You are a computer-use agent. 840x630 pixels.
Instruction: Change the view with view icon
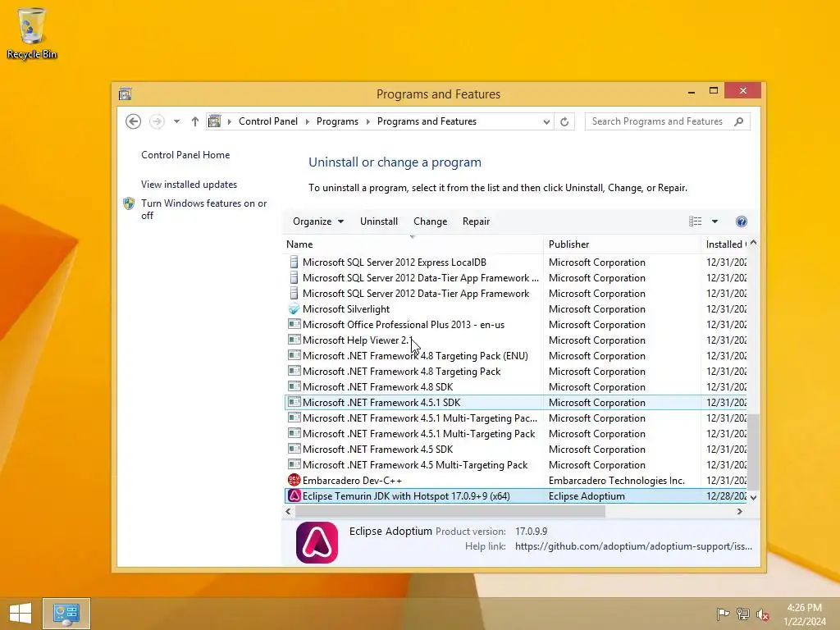[695, 221]
